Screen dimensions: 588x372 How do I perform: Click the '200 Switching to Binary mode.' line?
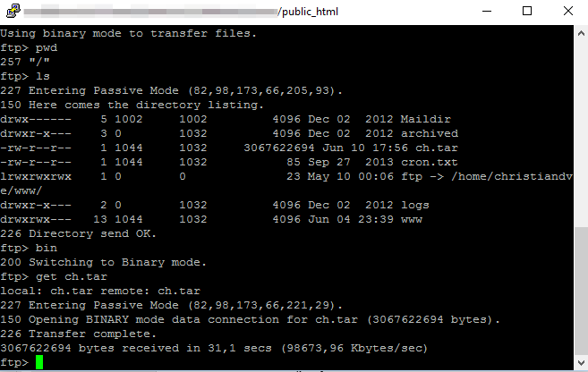coord(103,262)
